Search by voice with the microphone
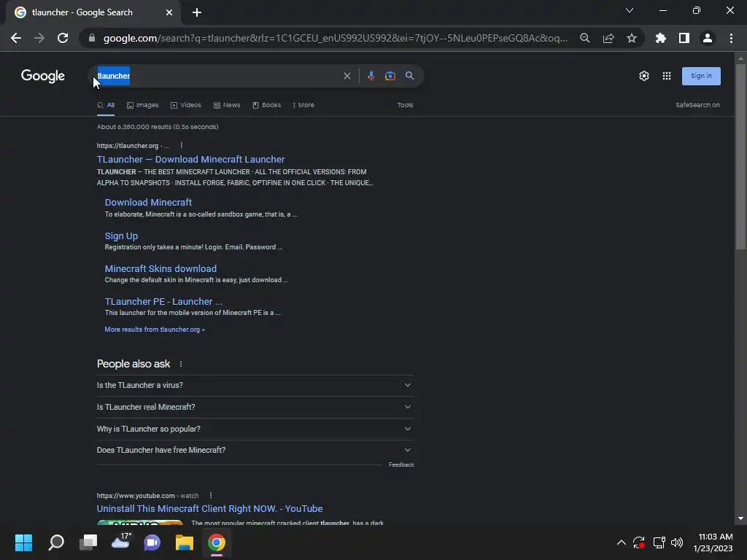The image size is (747, 560). pyautogui.click(x=371, y=76)
